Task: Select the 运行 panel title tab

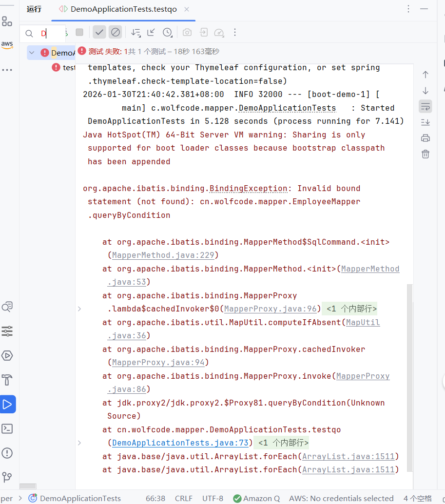Action: pyautogui.click(x=34, y=9)
